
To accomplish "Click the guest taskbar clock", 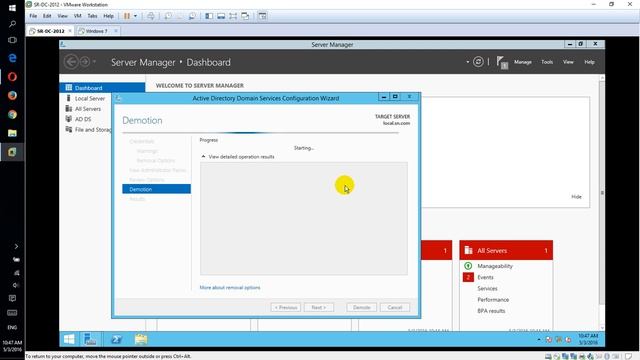I will (588, 339).
